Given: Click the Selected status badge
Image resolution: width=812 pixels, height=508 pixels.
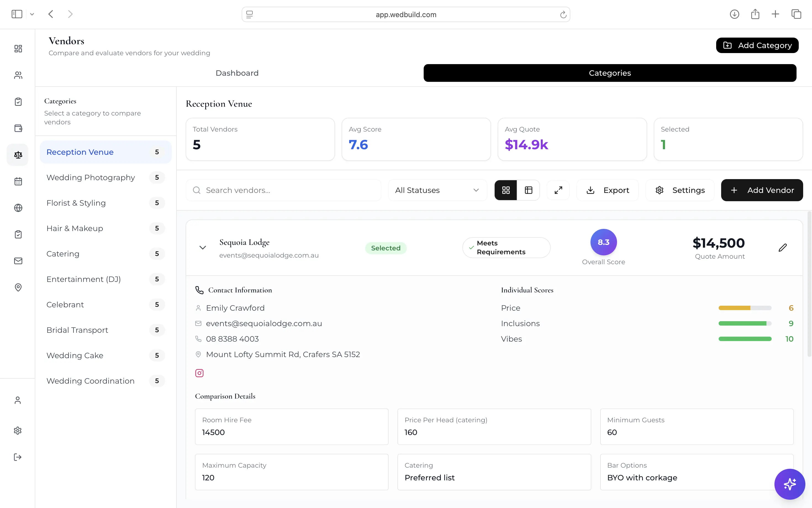Looking at the screenshot, I should click(386, 248).
